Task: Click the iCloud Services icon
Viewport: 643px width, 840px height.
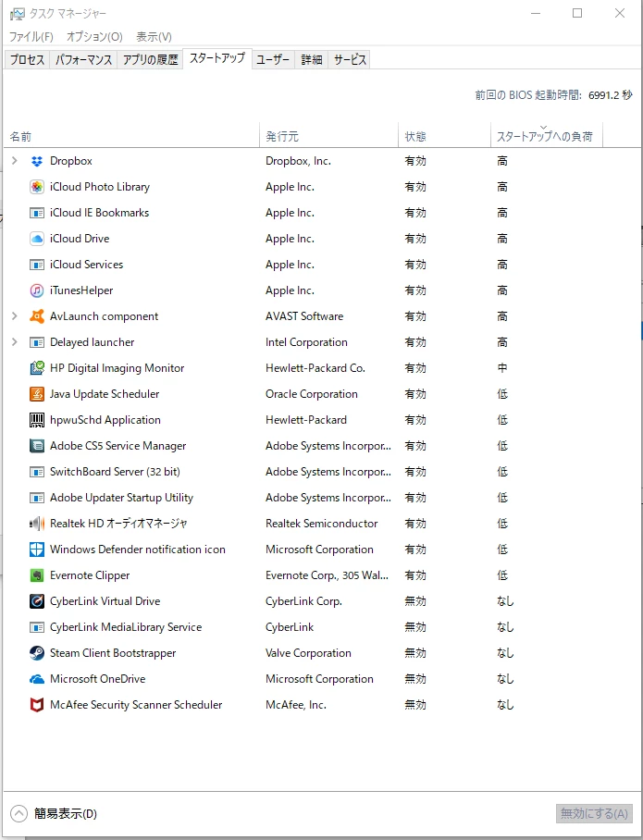Action: coord(36,264)
